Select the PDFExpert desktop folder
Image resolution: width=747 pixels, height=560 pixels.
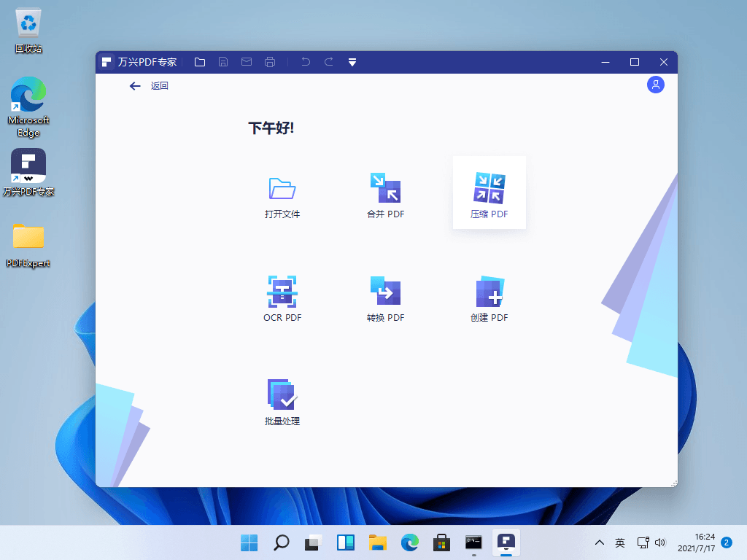coord(28,245)
